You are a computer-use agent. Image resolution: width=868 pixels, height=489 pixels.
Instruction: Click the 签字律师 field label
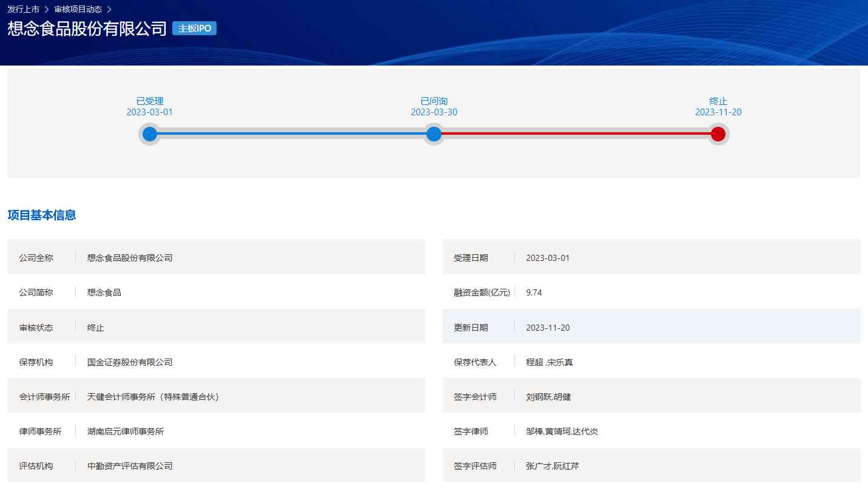pos(471,431)
